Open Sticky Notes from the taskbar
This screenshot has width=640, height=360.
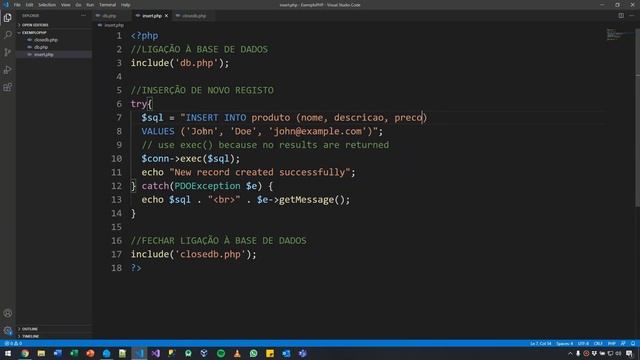click(x=270, y=353)
